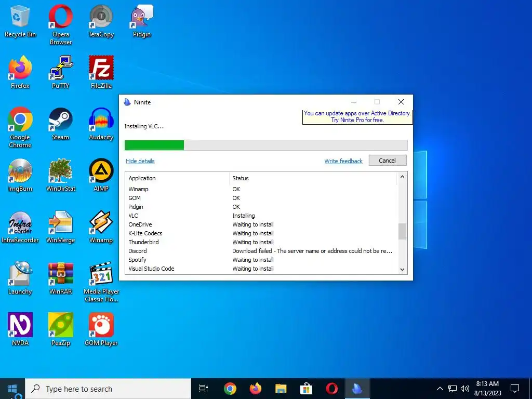The height and width of the screenshot is (399, 532).
Task: Select the TeraCopy desktop shortcut
Action: (101, 21)
